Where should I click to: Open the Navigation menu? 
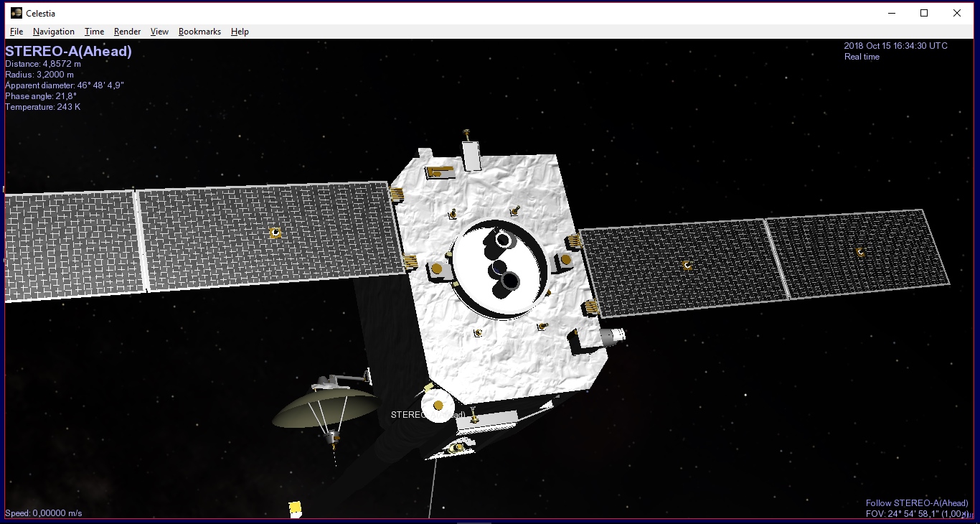(54, 32)
